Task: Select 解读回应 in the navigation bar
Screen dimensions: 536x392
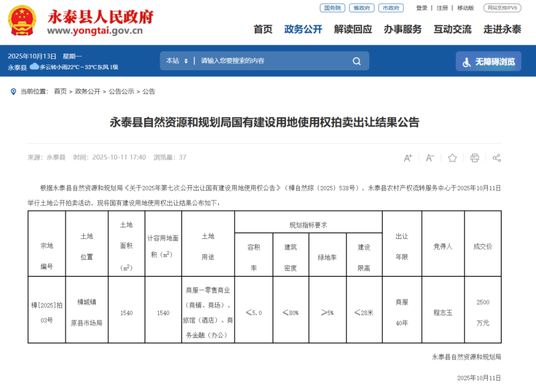Action: [353, 29]
